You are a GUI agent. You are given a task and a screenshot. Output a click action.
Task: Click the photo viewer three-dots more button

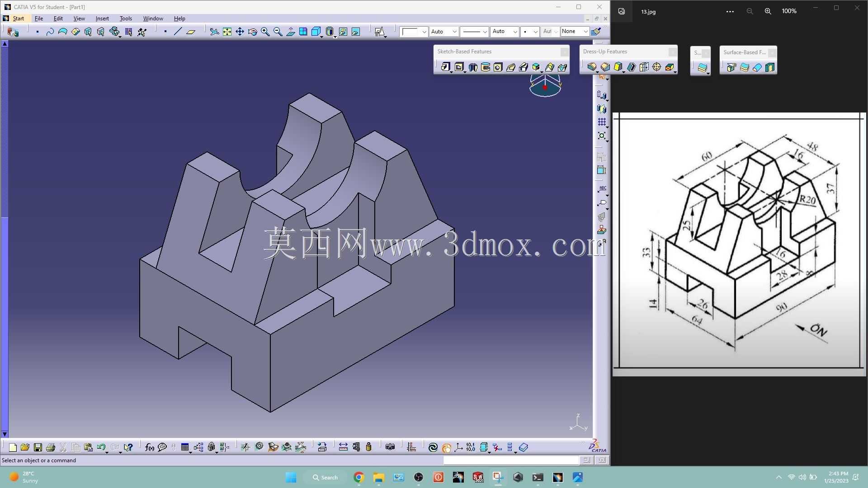click(730, 11)
